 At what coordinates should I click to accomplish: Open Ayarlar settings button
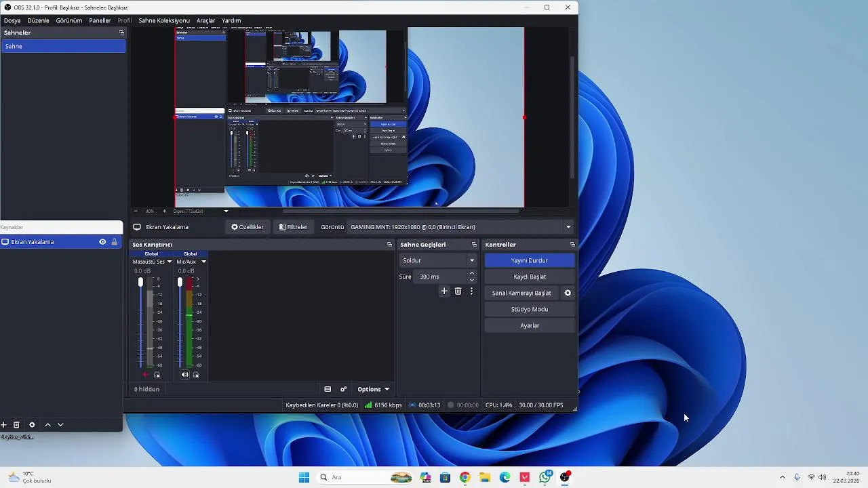click(x=530, y=325)
